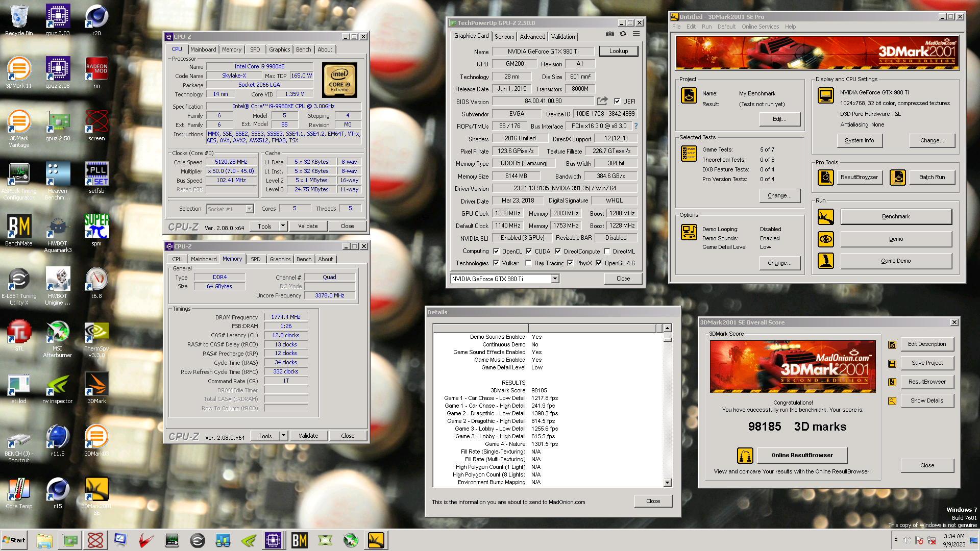This screenshot has width=980, height=551.
Task: Click the Details list scroll-up arrow
Action: click(x=667, y=328)
